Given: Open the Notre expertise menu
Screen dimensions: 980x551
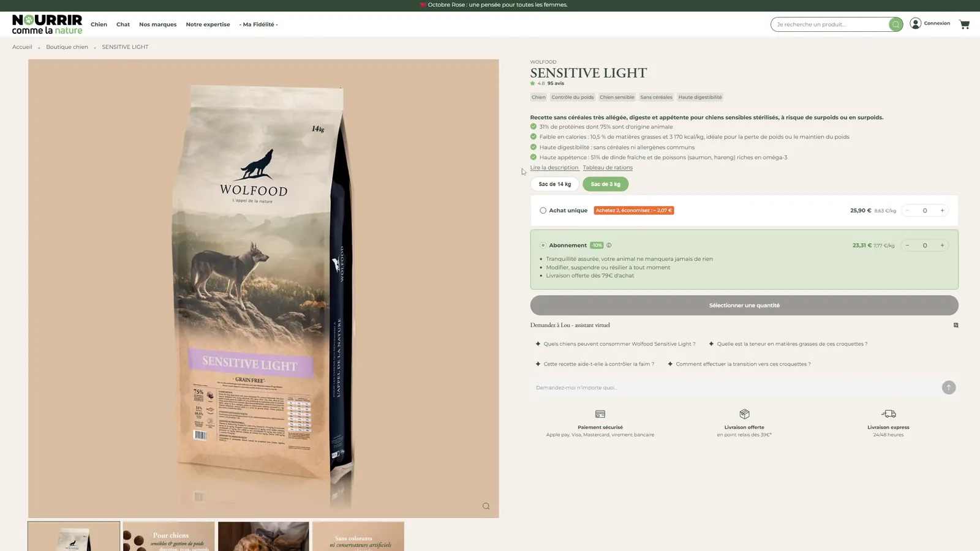Looking at the screenshot, I should coord(208,24).
